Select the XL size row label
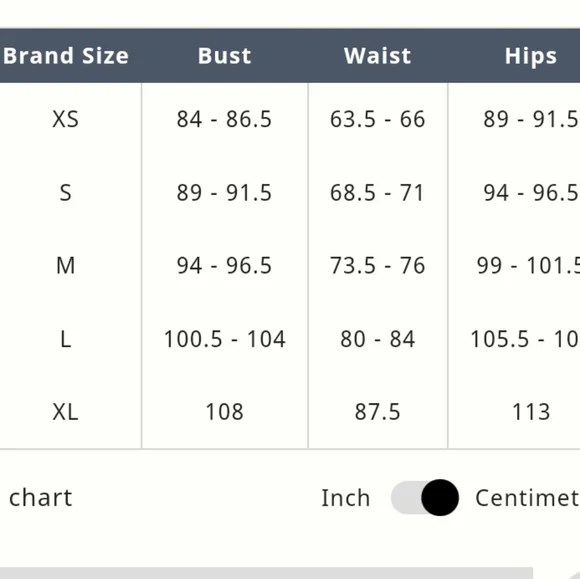The image size is (580, 579). (65, 412)
